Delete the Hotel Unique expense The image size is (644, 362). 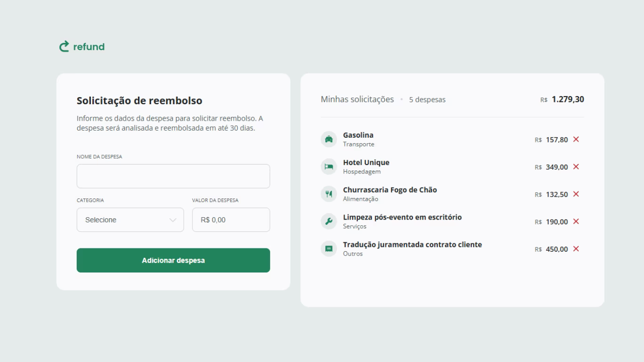(576, 167)
